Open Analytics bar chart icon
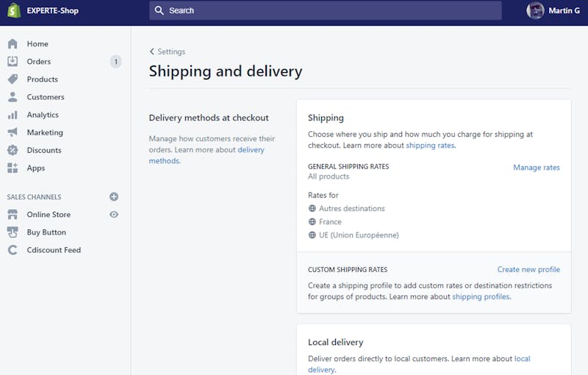Image resolution: width=588 pixels, height=375 pixels. [12, 115]
